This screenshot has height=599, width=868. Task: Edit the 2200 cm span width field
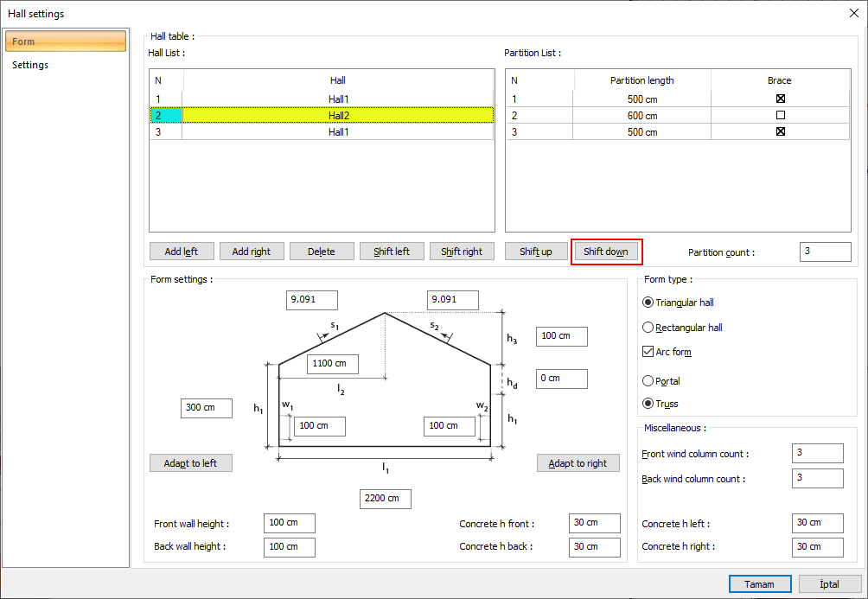pos(385,499)
